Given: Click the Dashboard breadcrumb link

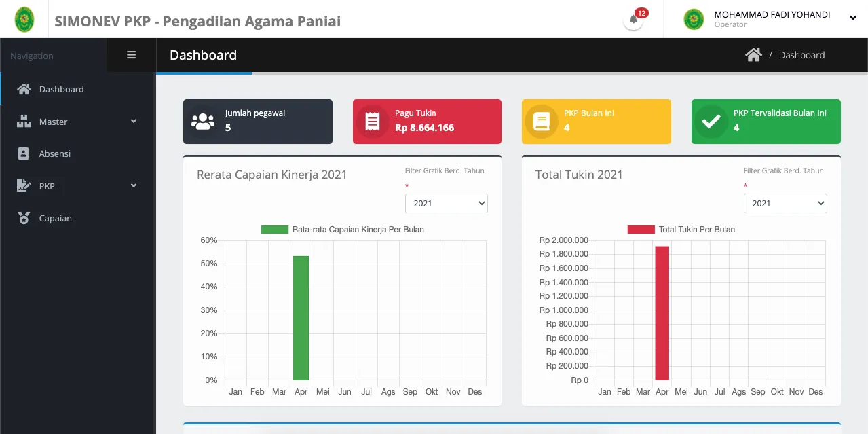Looking at the screenshot, I should tap(801, 55).
